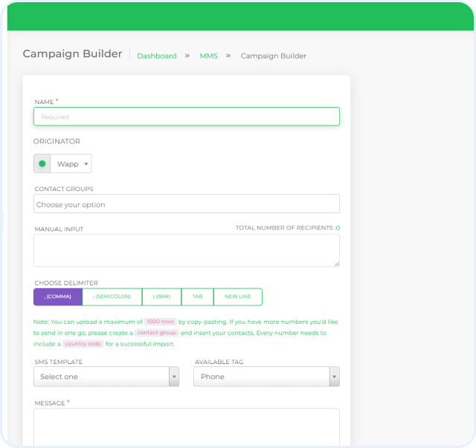Switch delimiter to New Line

pyautogui.click(x=237, y=296)
